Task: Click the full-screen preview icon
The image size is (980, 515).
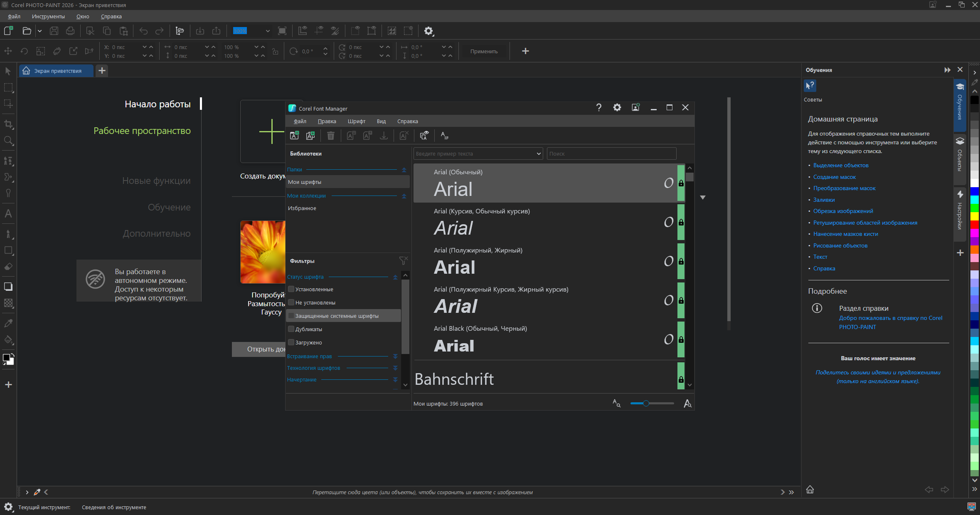Action: coord(282,31)
